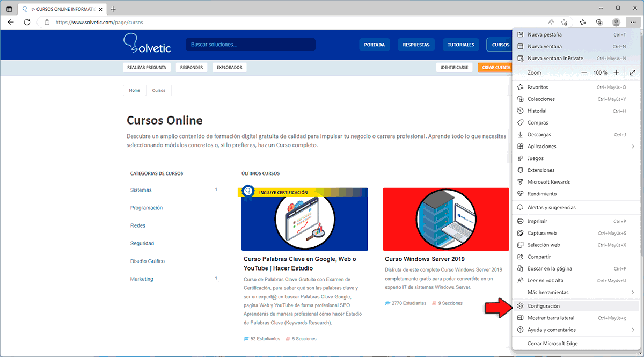644x357 pixels.
Task: Choose Cerrar Microsoft Edge
Action: pos(576,344)
